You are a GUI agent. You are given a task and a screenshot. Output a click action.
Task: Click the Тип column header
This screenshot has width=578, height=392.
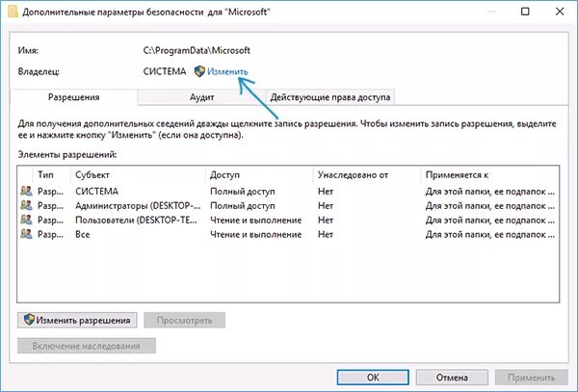(51, 175)
